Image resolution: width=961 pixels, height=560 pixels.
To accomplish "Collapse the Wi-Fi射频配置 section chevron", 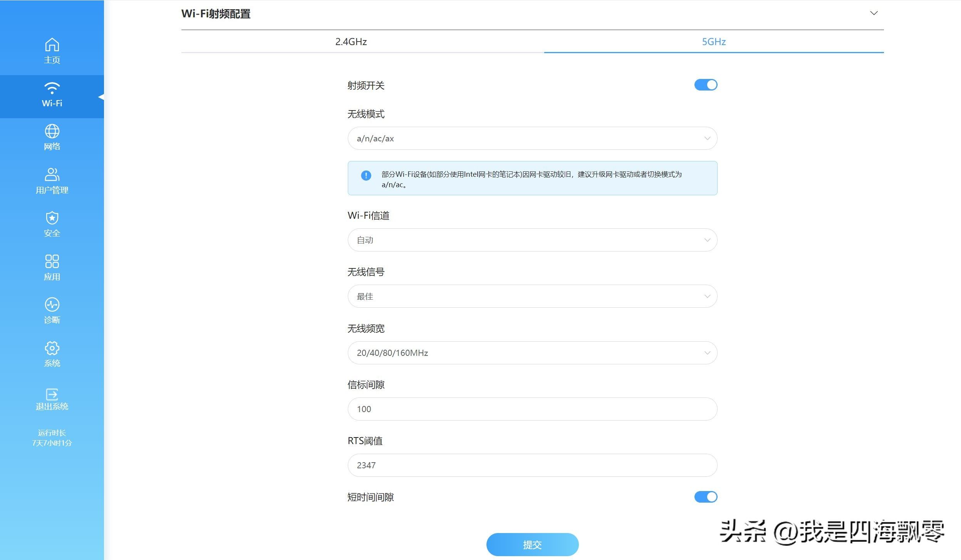I will coord(874,13).
